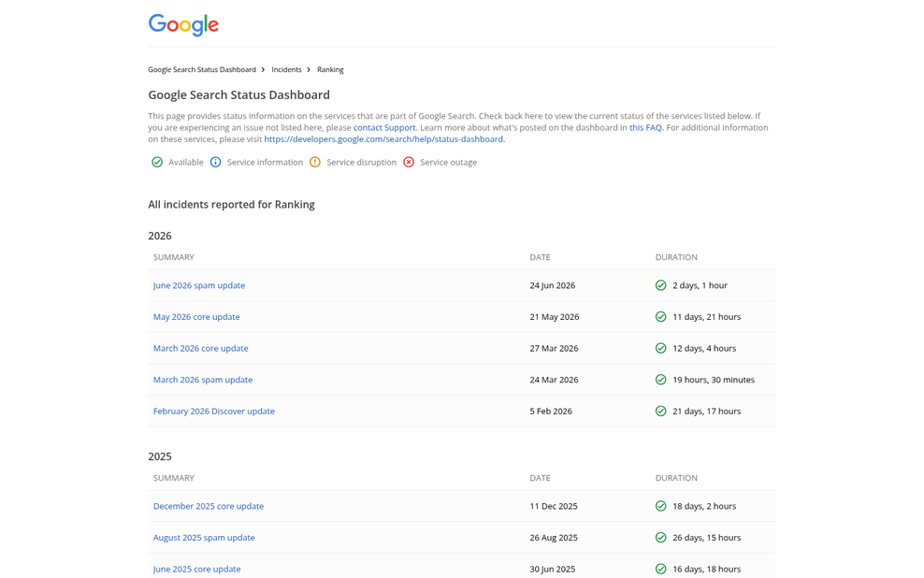The image size is (924, 578).
Task: Select Ranking breadcrumb item
Action: tap(330, 69)
